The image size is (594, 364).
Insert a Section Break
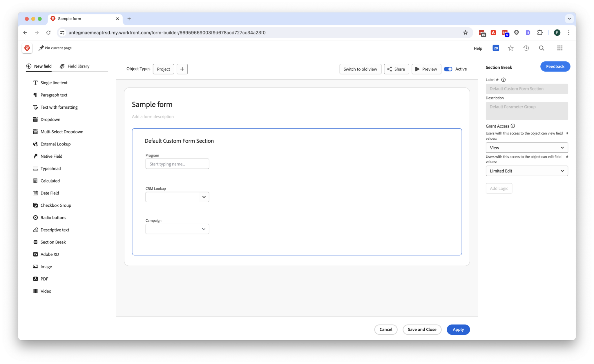53,242
